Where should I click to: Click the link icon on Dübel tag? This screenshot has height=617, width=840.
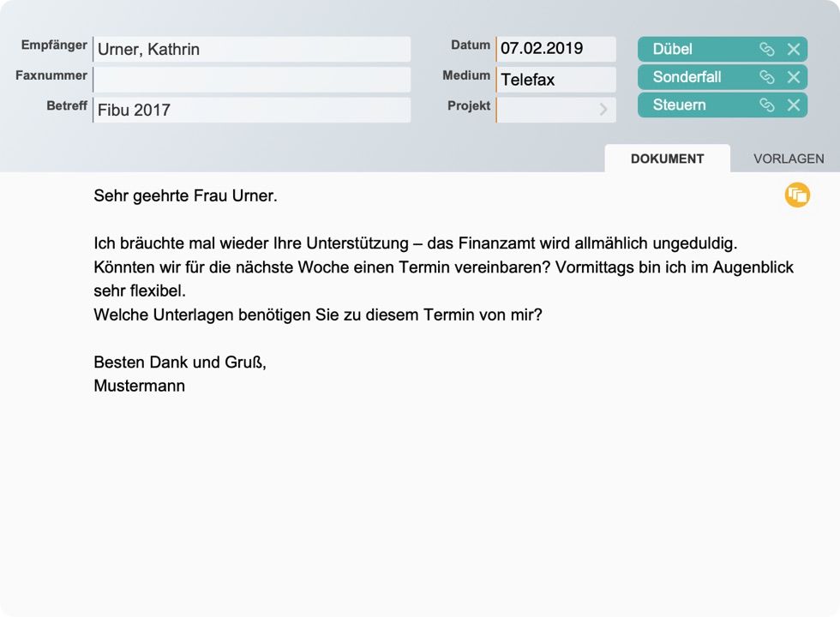(x=767, y=50)
